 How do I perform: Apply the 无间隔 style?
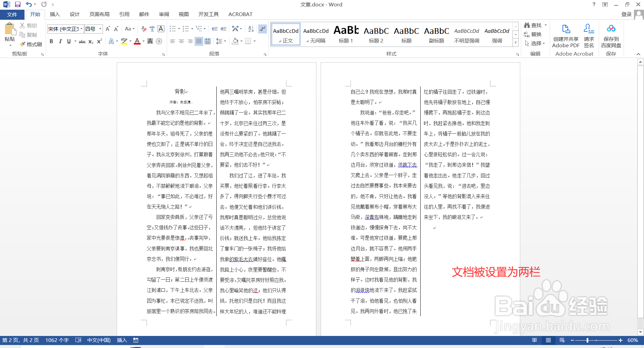316,34
